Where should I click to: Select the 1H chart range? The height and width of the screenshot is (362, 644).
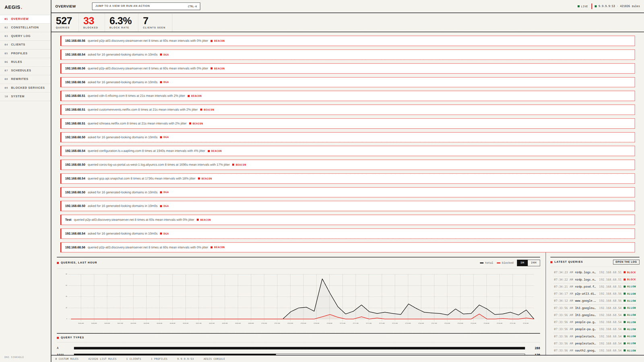[x=522, y=263]
